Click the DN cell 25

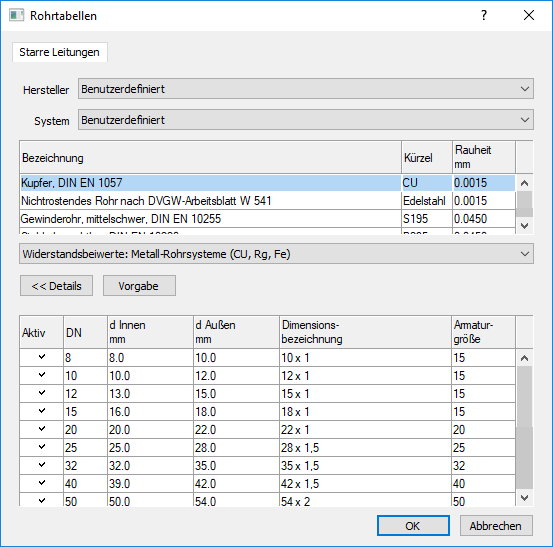(x=85, y=448)
